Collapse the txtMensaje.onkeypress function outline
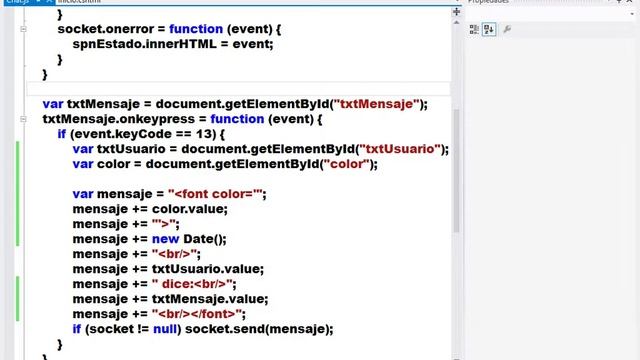Image resolution: width=640 pixels, height=360 pixels. click(23, 119)
